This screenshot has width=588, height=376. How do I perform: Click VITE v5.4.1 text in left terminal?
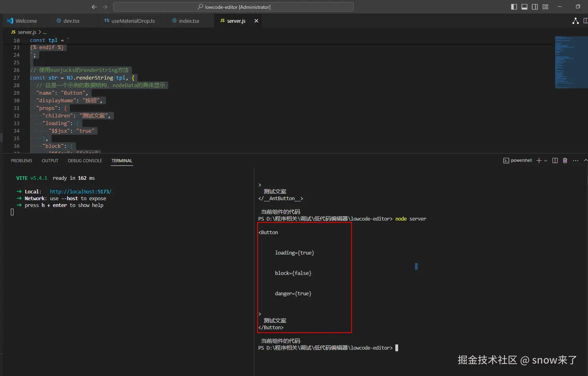click(32, 178)
